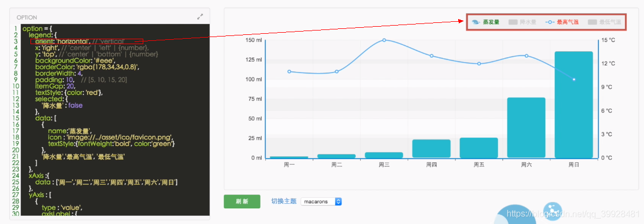Click the 150 ml axis label
Image resolution: width=644 pixels, height=224 pixels.
point(254,40)
